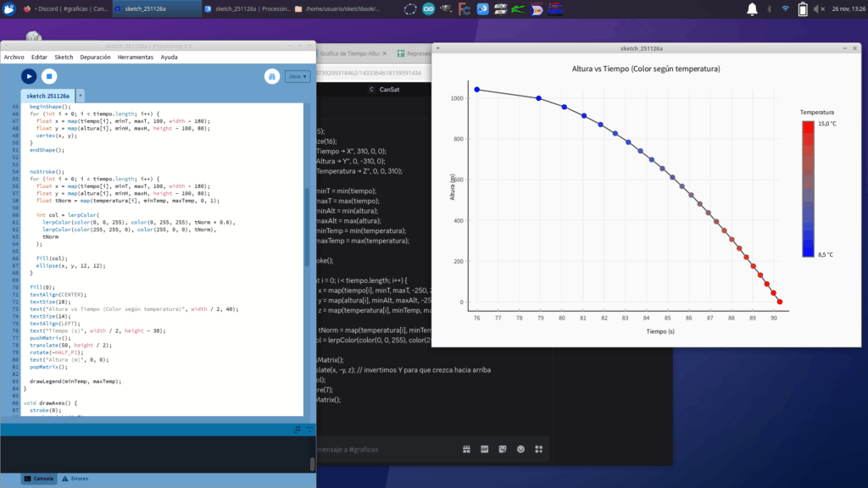Open the Archivo menu

14,57
